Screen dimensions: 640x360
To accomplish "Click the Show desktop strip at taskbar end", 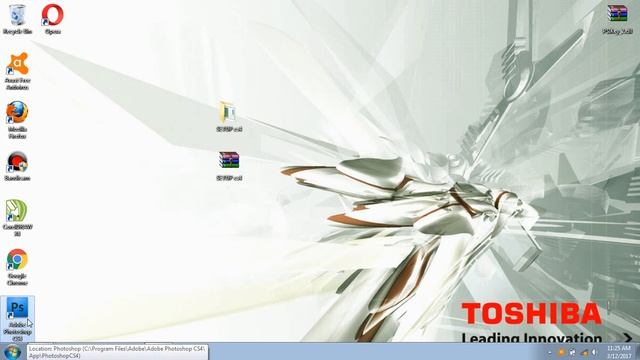I will point(637,352).
